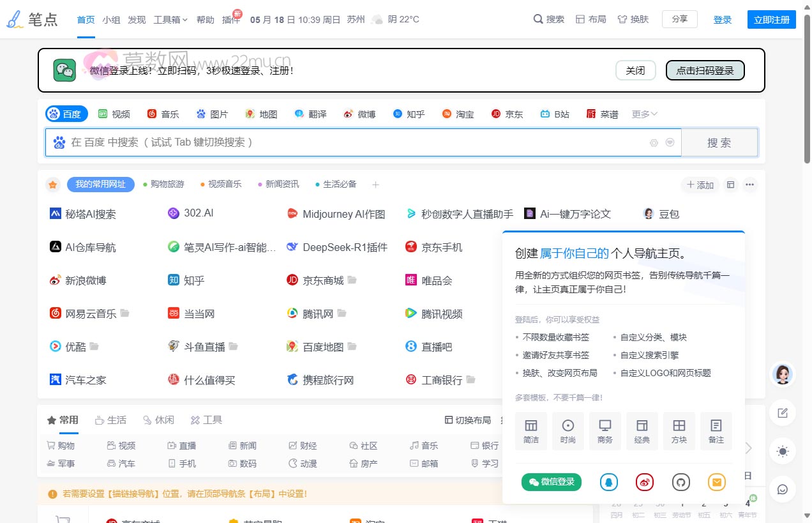
Task: Click the green 微信登录 button
Action: [551, 482]
